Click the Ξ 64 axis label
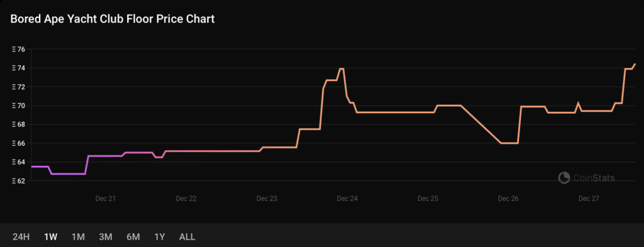The width and height of the screenshot is (644, 247). click(x=19, y=162)
